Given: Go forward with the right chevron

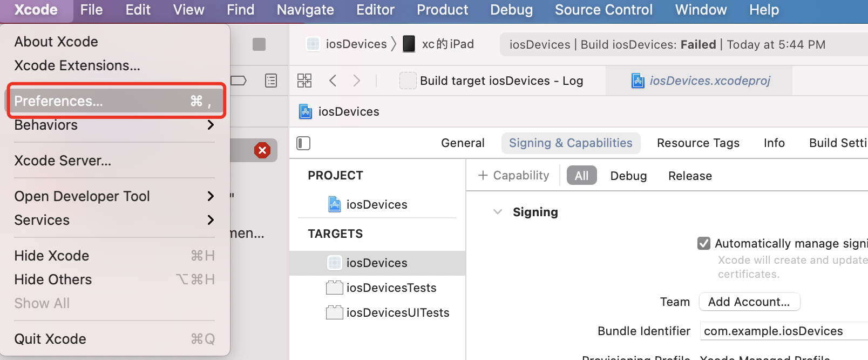Looking at the screenshot, I should (x=356, y=81).
